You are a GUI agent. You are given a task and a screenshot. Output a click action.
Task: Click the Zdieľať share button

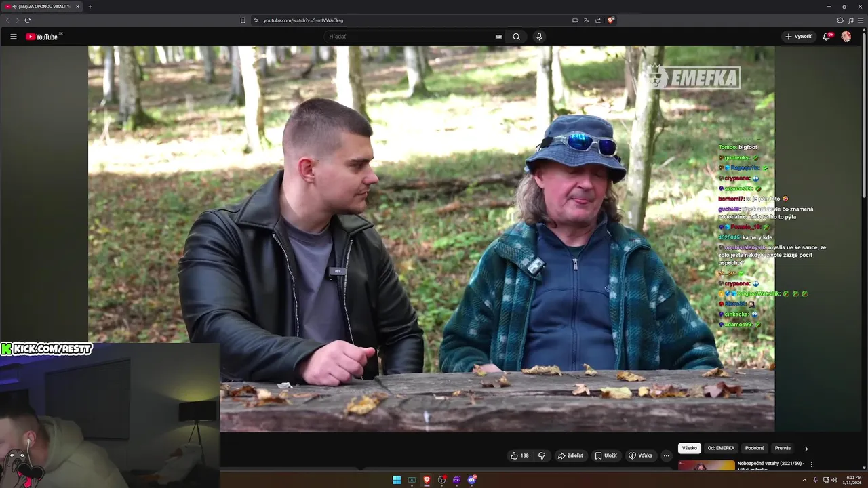(570, 455)
